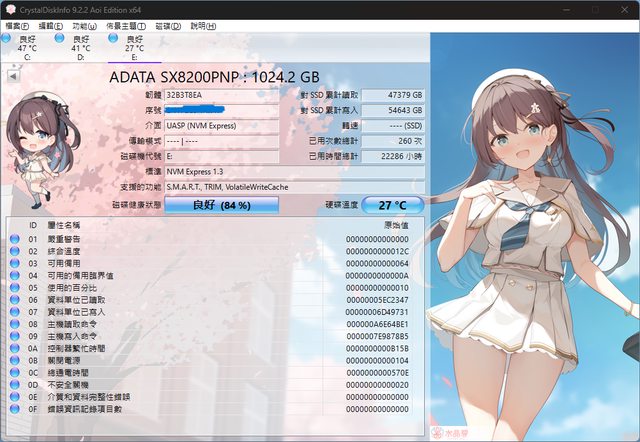This screenshot has height=442, width=640.
Task: Click the 良好 (84 %) health status button
Action: 222,205
